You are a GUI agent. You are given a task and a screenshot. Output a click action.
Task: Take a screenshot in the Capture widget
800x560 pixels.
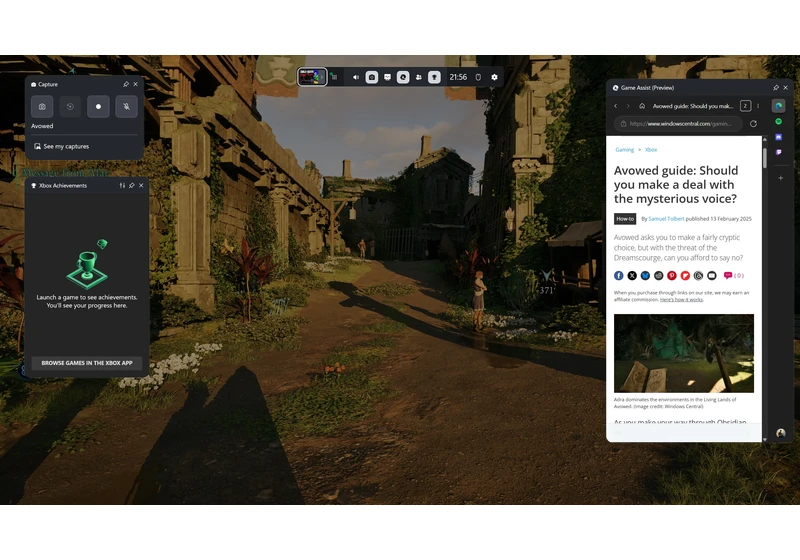tap(42, 107)
